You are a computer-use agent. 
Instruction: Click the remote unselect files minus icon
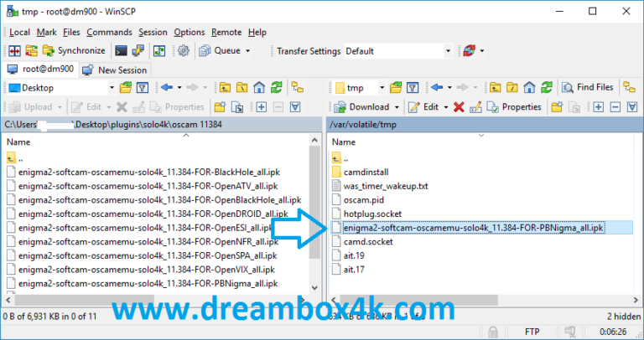coord(615,107)
